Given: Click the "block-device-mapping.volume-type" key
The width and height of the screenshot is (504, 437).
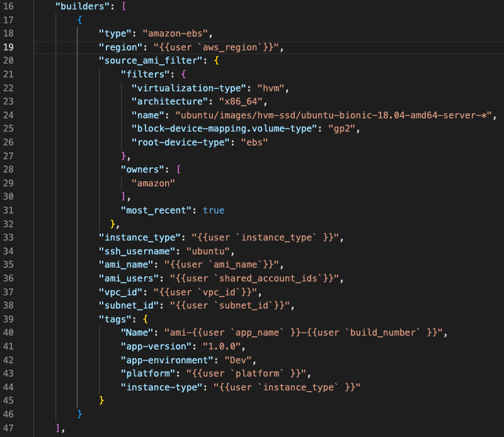Looking at the screenshot, I should click(x=225, y=128).
